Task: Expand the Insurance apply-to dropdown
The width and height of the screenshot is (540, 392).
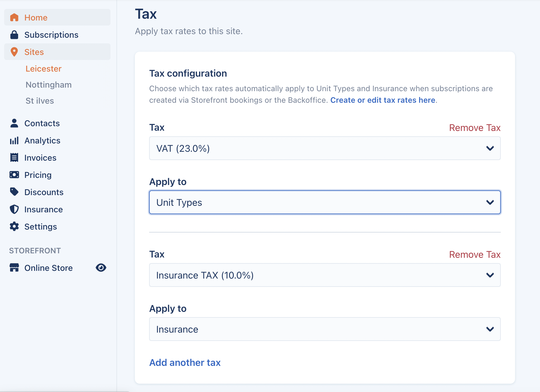Action: point(325,329)
